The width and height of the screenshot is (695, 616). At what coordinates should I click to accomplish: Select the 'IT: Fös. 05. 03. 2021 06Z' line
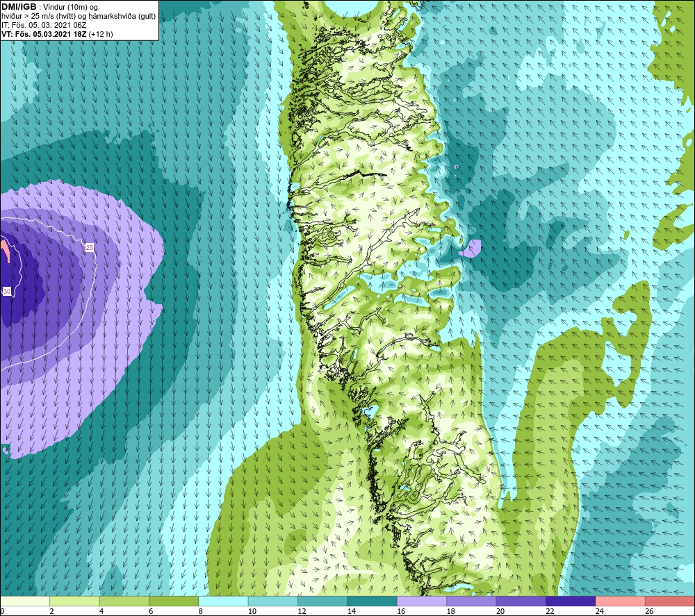(x=44, y=25)
